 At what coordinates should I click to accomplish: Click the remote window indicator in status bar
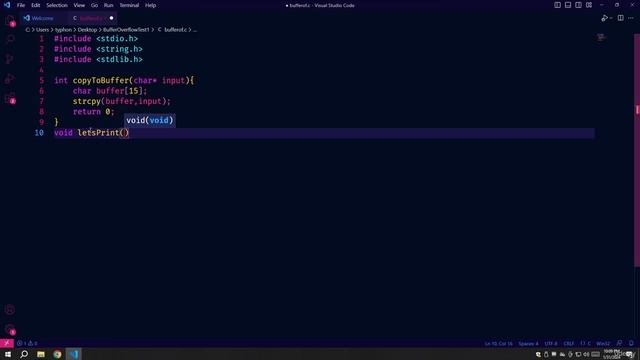pos(7,343)
